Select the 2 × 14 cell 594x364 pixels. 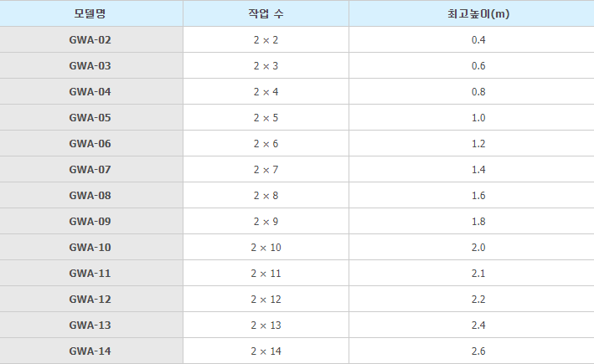pos(266,351)
